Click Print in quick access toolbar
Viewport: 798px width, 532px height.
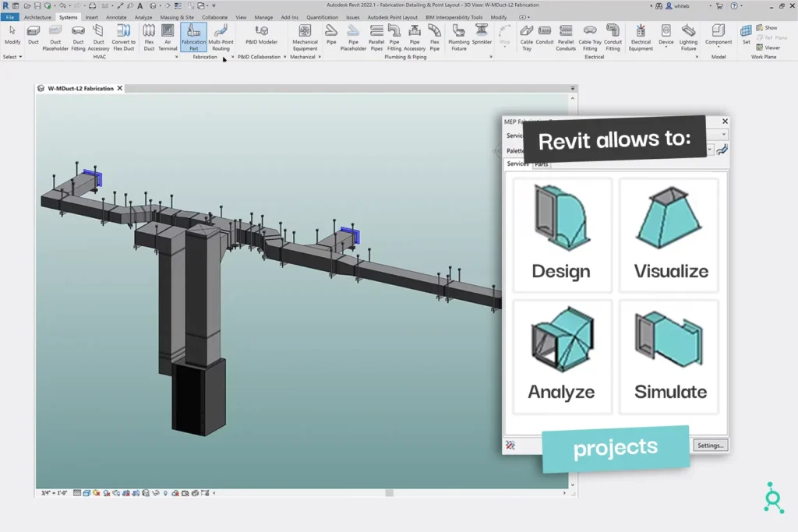tap(92, 5)
